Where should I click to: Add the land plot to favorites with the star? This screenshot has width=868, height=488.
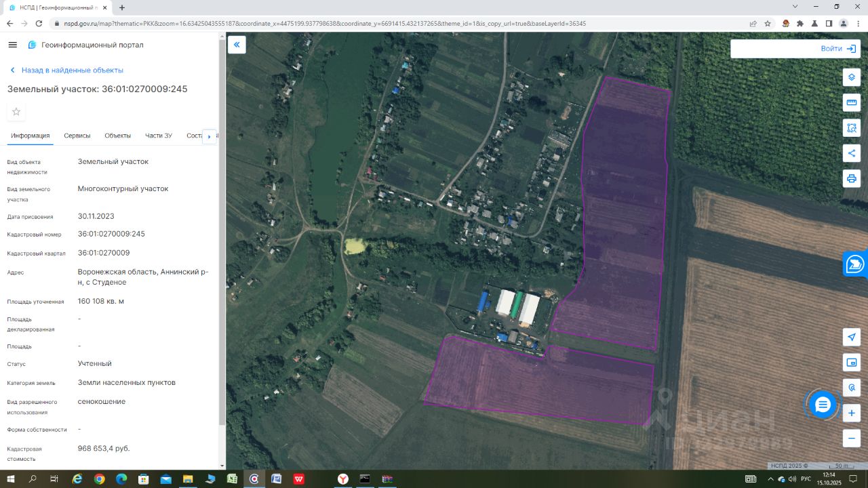[x=16, y=112]
